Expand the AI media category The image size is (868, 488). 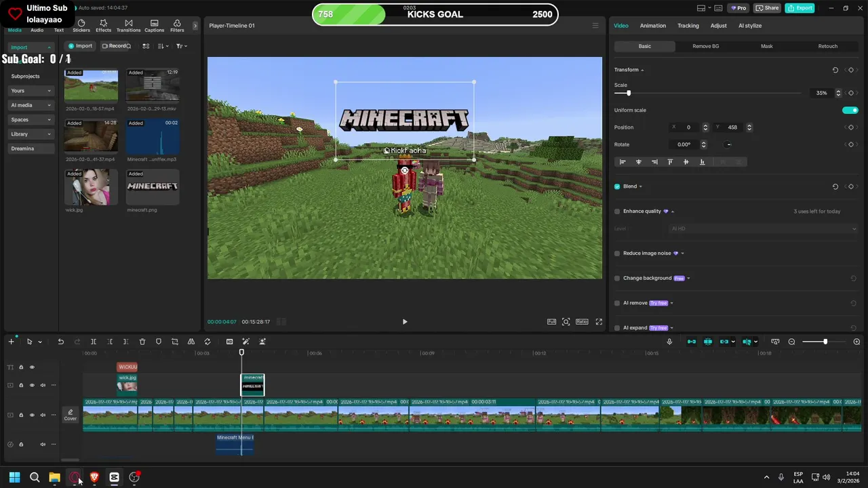(49, 105)
